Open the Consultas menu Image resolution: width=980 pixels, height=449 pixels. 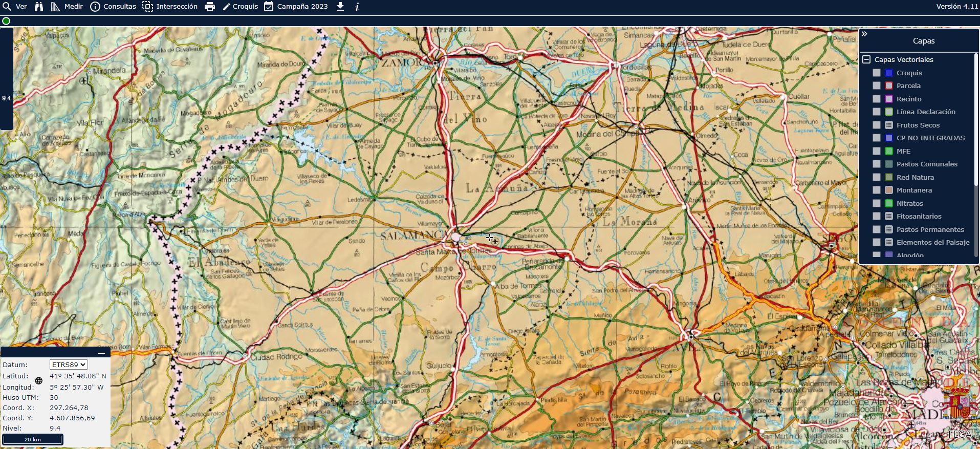click(113, 7)
